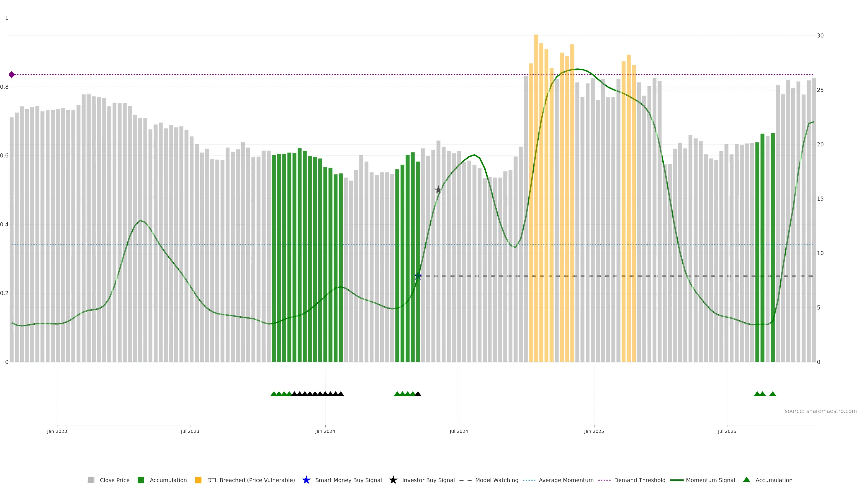Click green triangle Accumulation legend icon
This screenshot has height=488, width=868.
(746, 480)
